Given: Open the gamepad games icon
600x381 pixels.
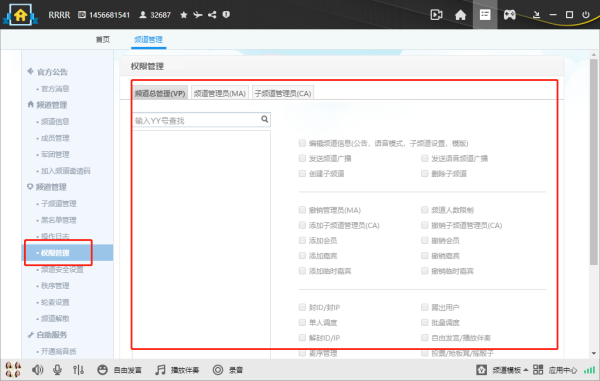Looking at the screenshot, I should (x=509, y=15).
